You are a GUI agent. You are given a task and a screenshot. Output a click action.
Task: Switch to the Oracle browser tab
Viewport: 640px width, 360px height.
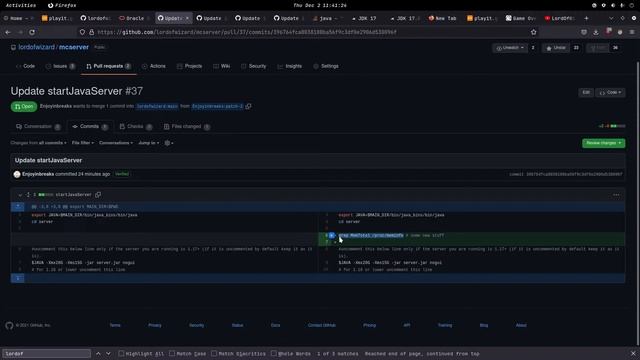135,18
